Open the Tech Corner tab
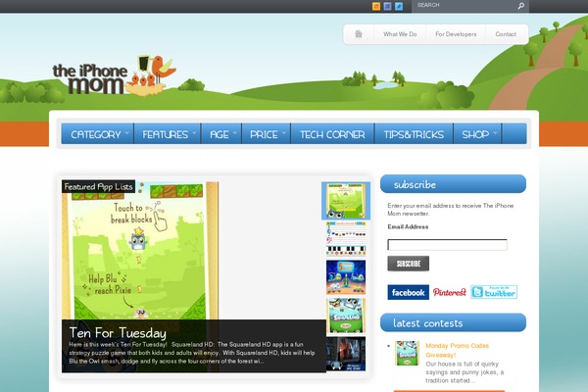Screen dimensions: 588x392 tap(332, 134)
